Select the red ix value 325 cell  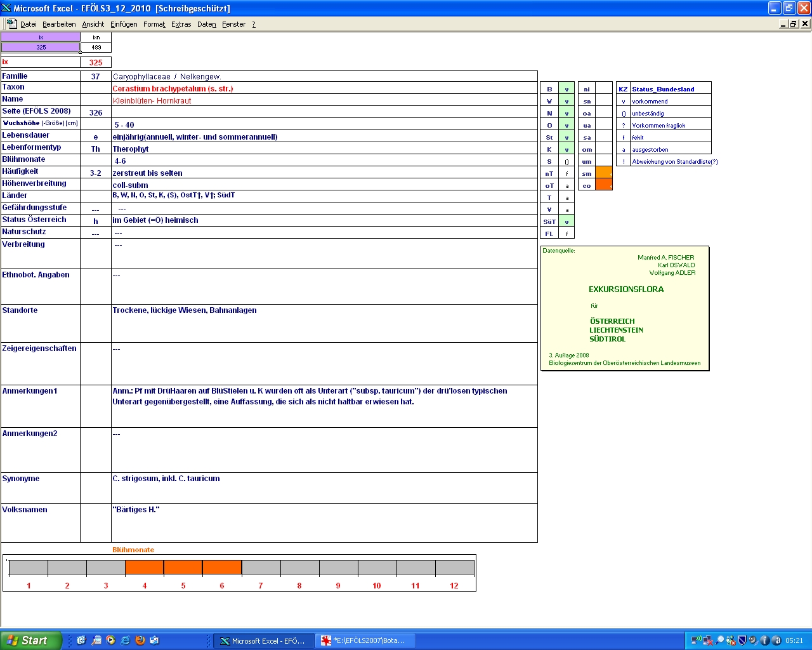pos(96,62)
